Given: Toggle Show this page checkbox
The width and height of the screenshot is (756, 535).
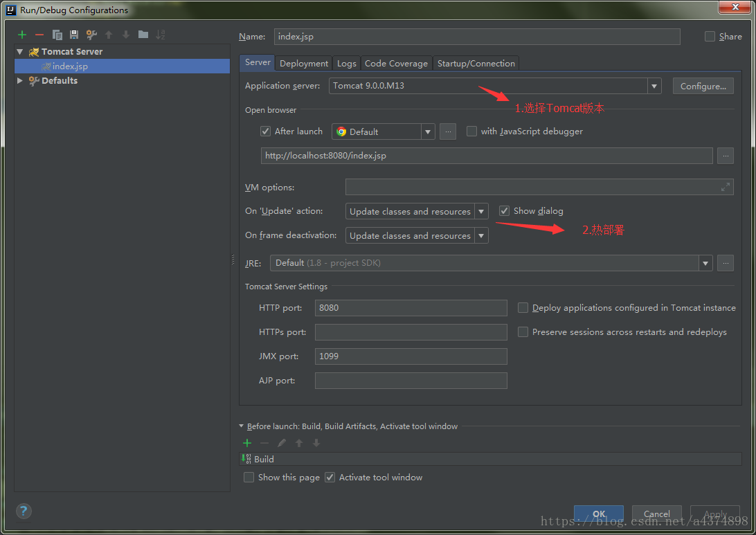Looking at the screenshot, I should (x=249, y=477).
